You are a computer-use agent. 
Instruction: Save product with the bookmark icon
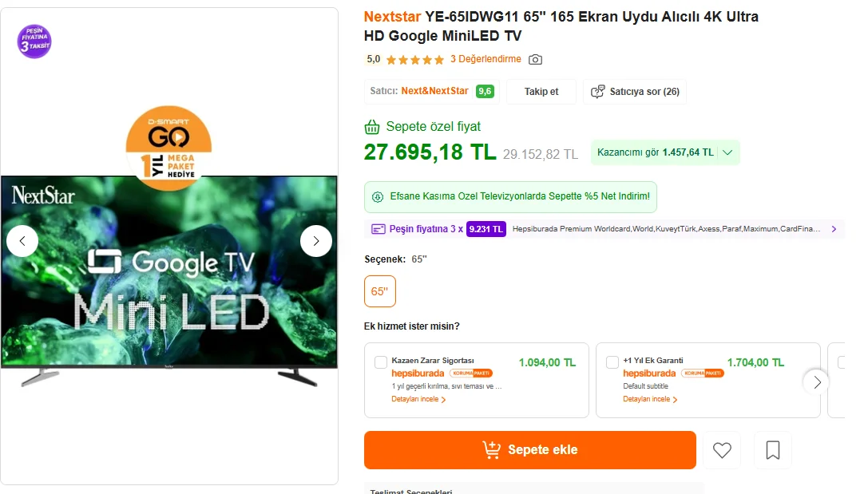point(773,450)
